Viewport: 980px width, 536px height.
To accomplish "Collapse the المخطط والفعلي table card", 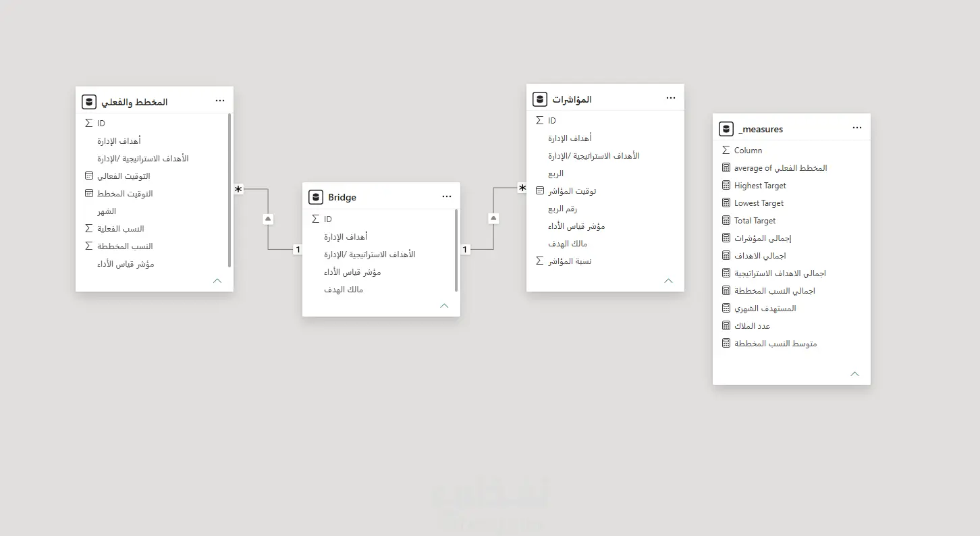I will [217, 281].
